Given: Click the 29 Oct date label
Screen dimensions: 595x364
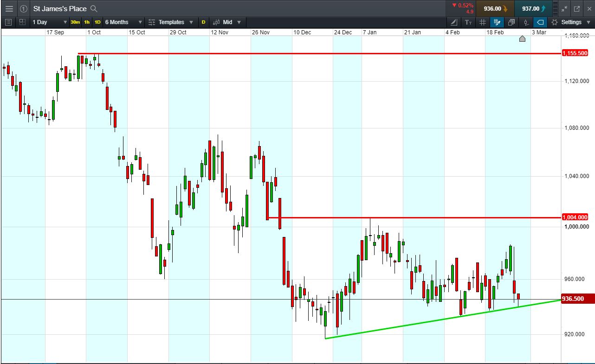Looking at the screenshot, I should tap(178, 32).
